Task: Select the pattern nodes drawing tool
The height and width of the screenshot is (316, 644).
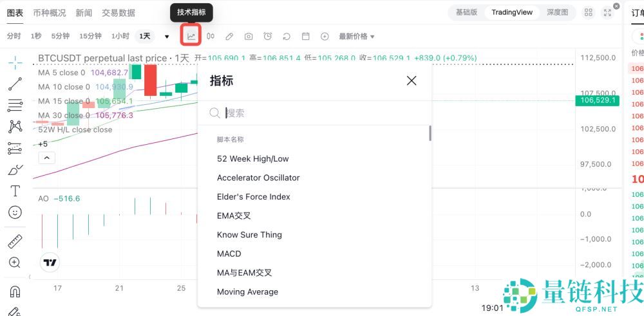Action: 15,126
